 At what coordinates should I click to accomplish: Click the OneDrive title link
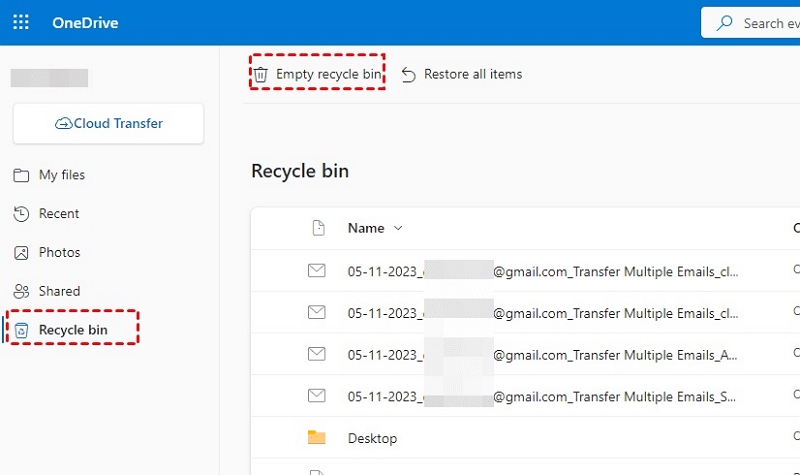(x=85, y=23)
